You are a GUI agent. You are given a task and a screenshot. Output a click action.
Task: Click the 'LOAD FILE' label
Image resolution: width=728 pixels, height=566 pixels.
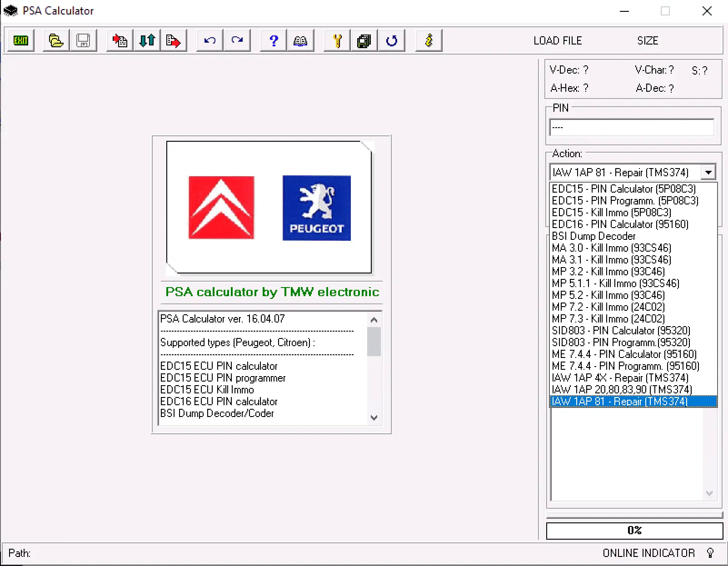click(x=558, y=41)
